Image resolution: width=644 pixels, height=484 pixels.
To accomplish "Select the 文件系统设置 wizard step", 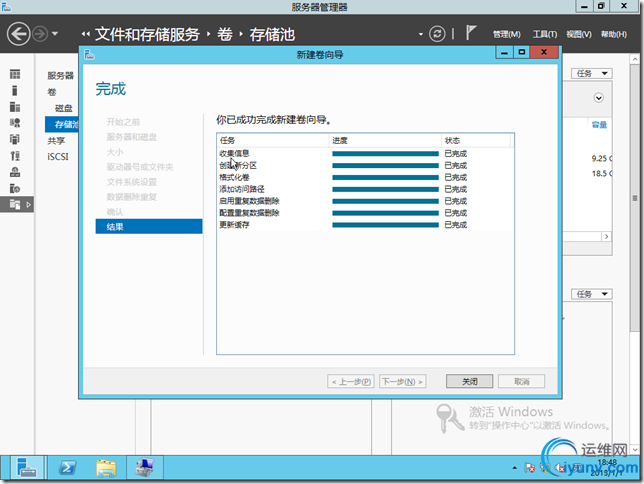I will [131, 182].
